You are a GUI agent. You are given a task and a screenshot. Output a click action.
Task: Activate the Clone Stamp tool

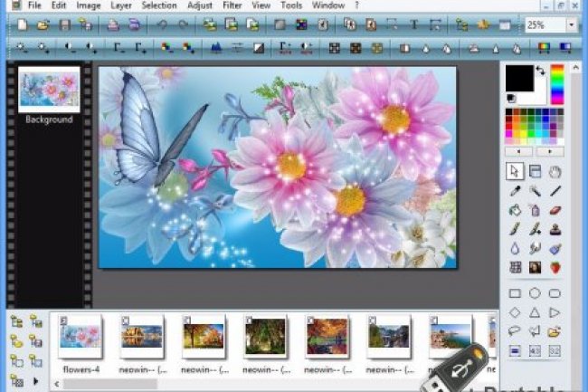(x=555, y=229)
